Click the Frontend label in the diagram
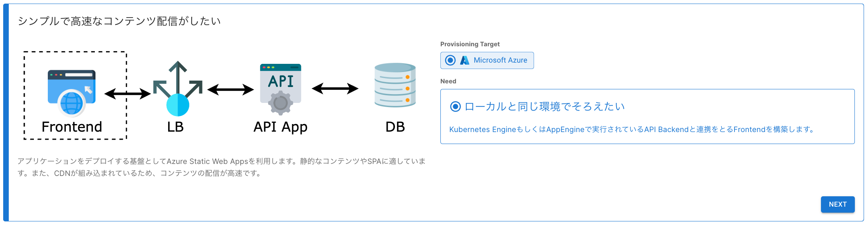 point(72,127)
